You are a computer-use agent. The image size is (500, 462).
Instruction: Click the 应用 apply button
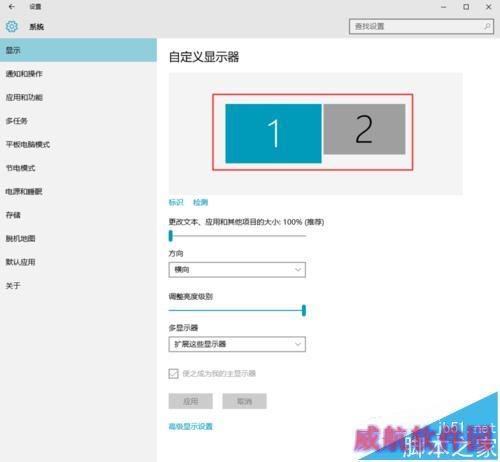pos(190,401)
